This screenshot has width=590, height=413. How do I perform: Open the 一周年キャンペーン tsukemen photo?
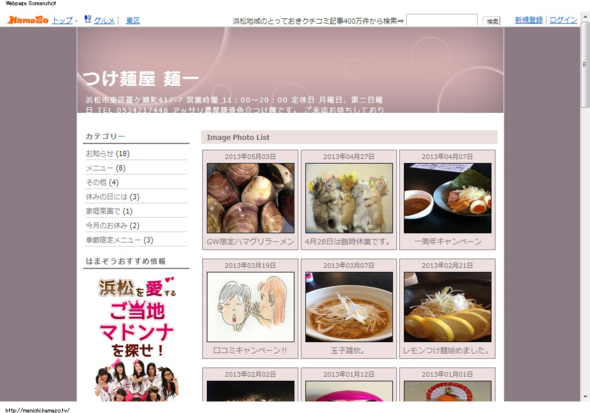pos(447,198)
